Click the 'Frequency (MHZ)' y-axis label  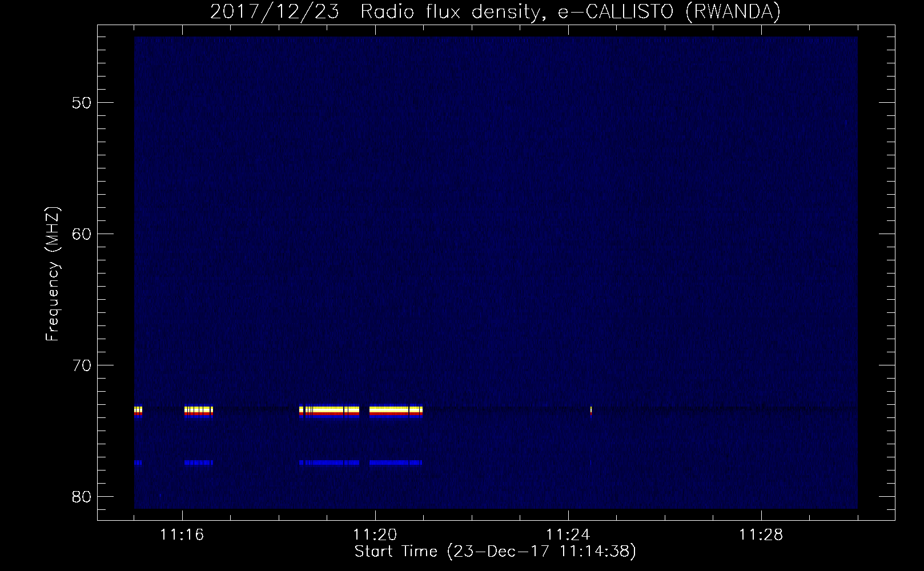pyautogui.click(x=53, y=274)
